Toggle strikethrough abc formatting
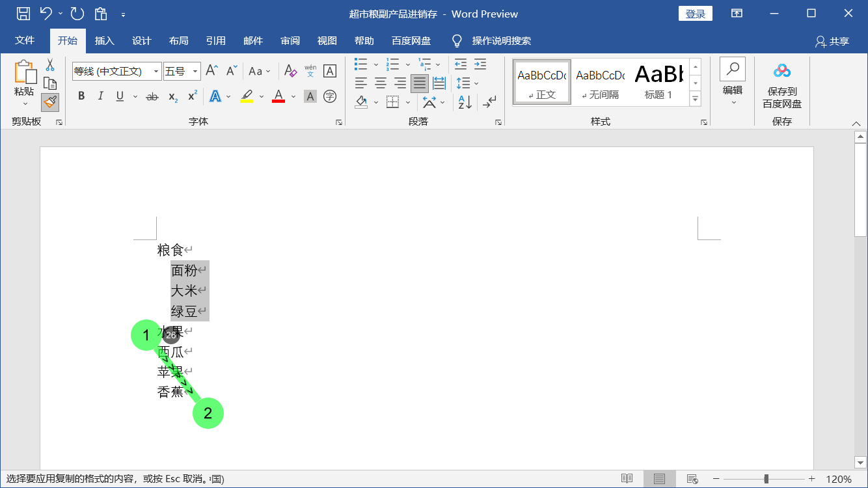 pos(152,96)
